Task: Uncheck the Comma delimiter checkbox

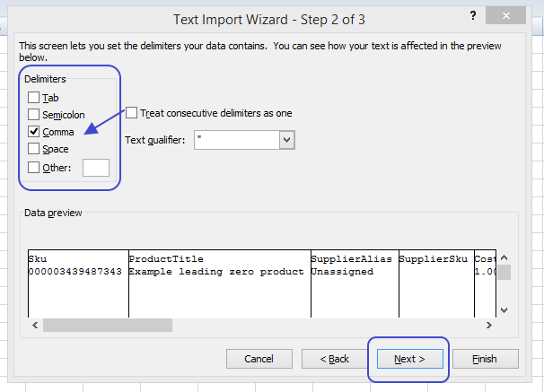Action: point(33,131)
